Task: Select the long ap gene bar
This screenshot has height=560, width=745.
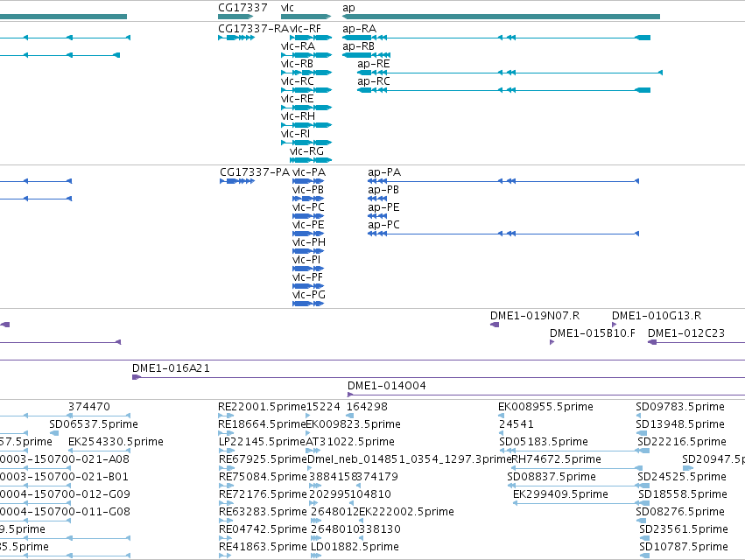Action: [x=502, y=17]
